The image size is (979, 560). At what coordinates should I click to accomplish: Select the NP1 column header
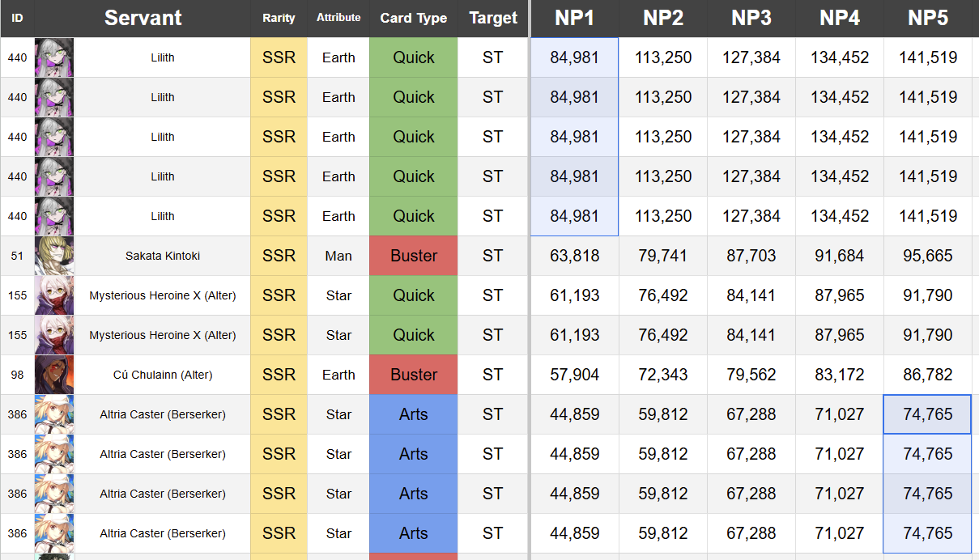(575, 18)
